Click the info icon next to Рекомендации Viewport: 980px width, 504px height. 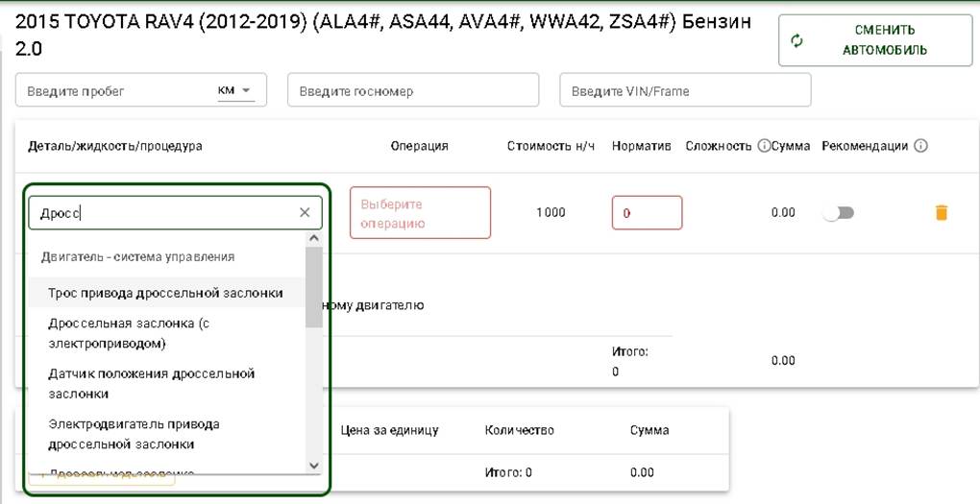coord(920,146)
